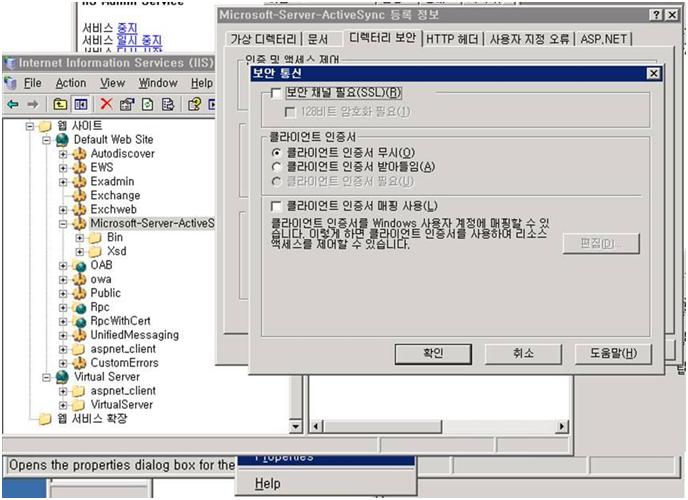Open the Action menu
688x500 pixels.
pos(71,83)
